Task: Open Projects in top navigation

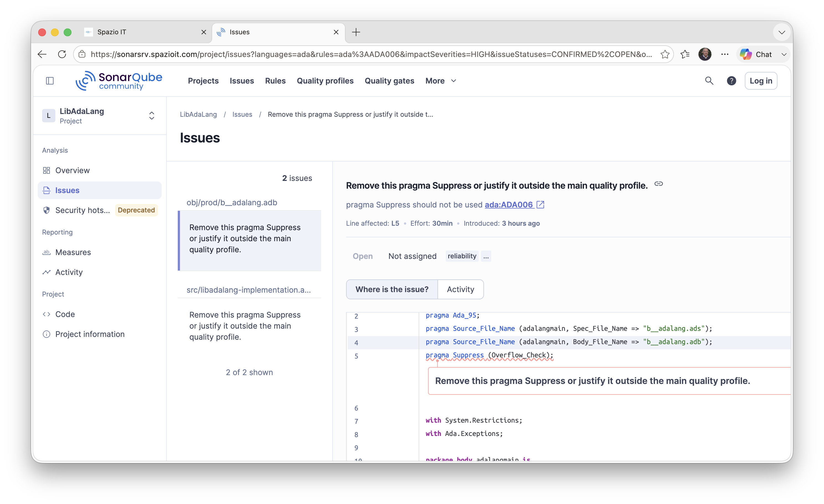Action: pos(203,81)
